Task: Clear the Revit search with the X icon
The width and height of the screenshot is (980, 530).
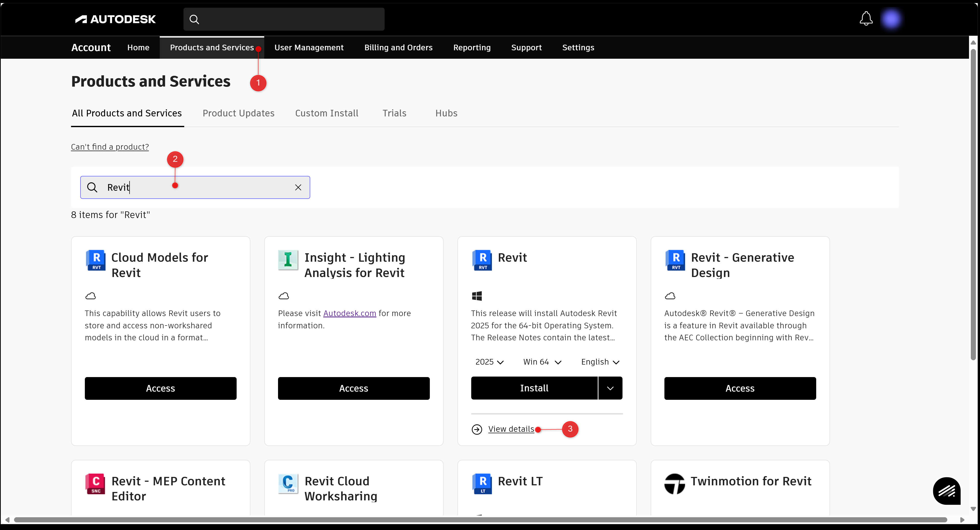Action: tap(298, 187)
